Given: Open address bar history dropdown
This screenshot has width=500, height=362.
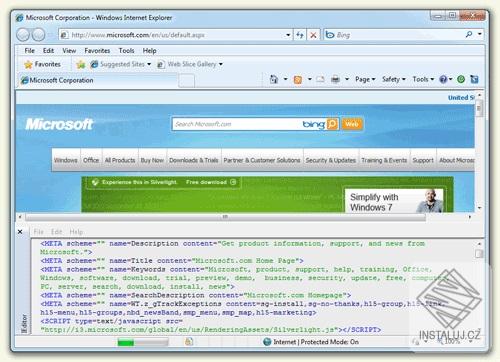Looking at the screenshot, I should click(288, 35).
